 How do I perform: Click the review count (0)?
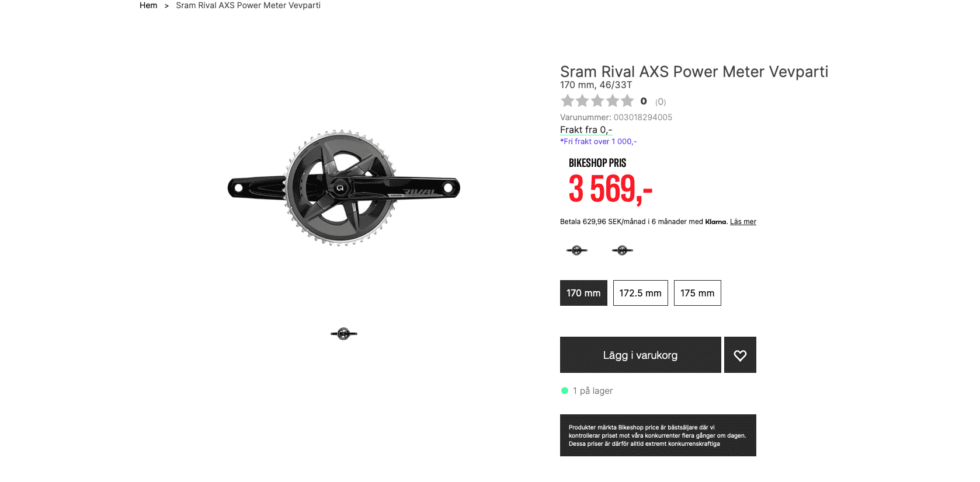(661, 102)
